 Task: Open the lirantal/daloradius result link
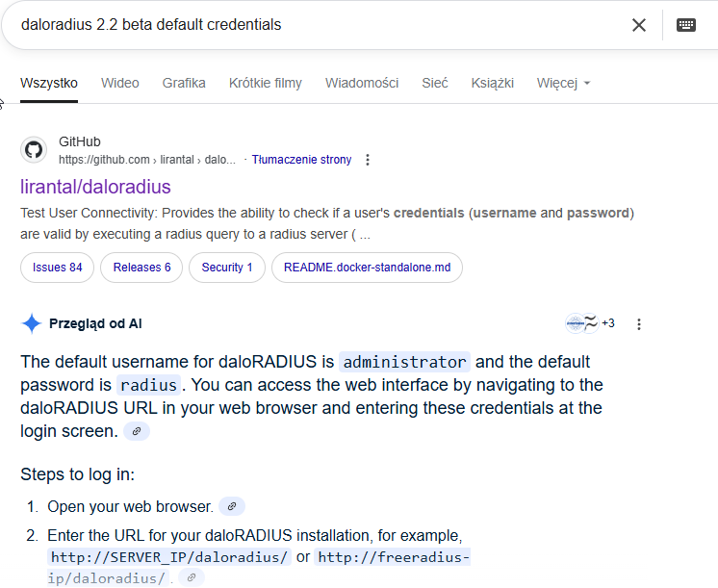click(x=95, y=187)
